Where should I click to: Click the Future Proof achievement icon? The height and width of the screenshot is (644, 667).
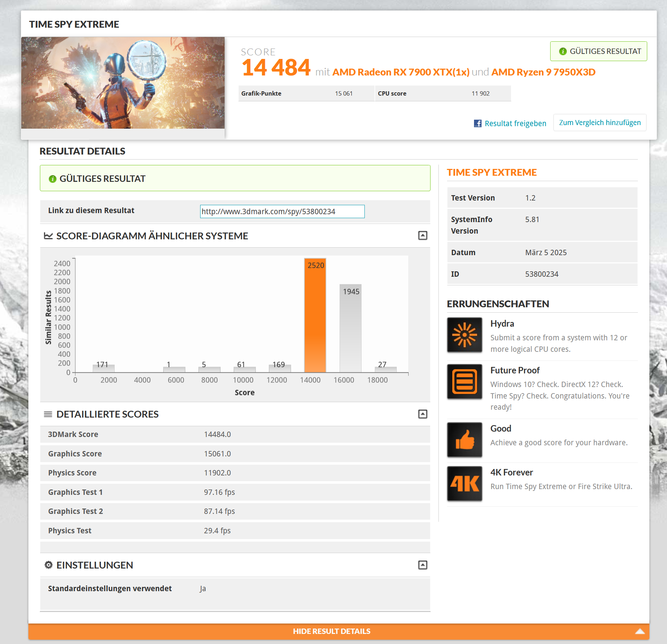coord(464,381)
